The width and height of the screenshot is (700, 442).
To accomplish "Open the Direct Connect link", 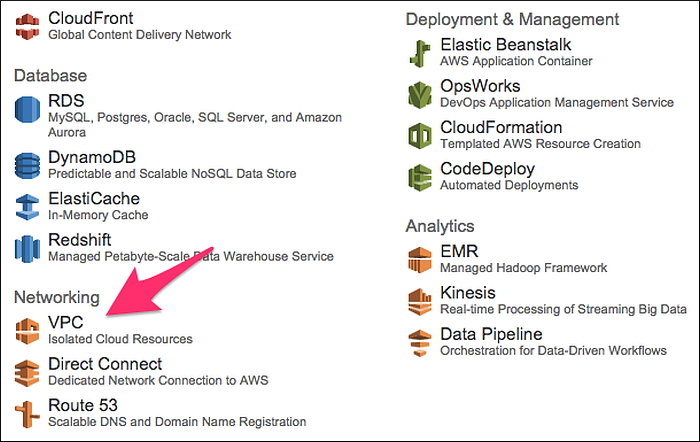I will (105, 364).
